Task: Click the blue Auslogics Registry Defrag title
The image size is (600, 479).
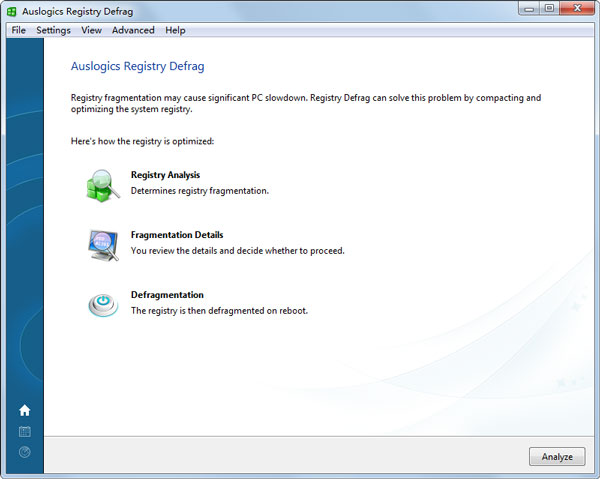Action: (137, 66)
